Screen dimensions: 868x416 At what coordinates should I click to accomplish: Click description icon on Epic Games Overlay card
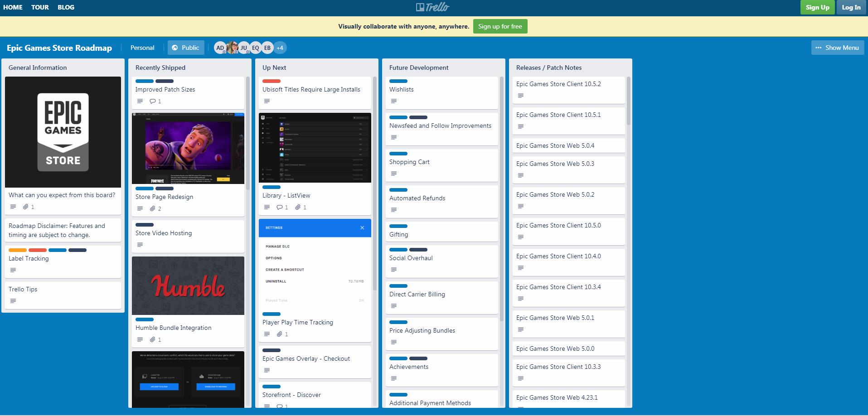click(267, 370)
